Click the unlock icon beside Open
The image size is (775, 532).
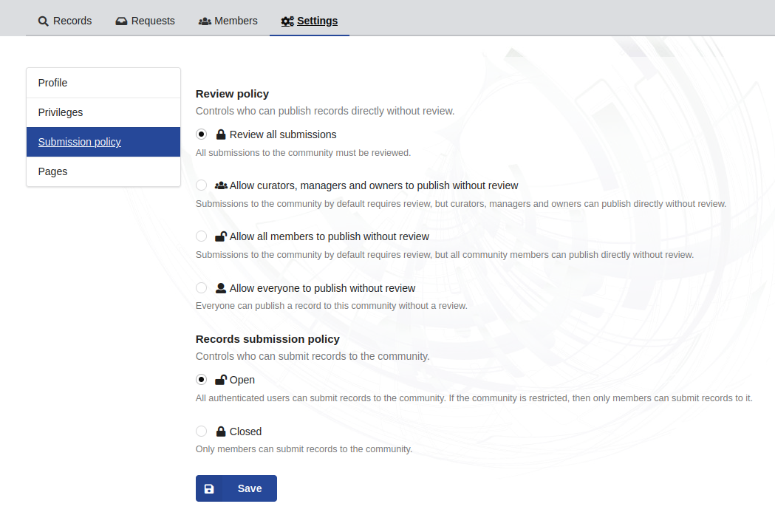point(219,379)
